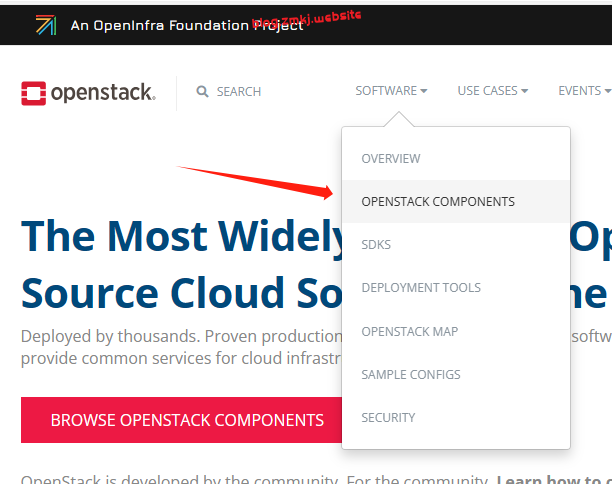Open OPENSTACK MAP menu entry
The width and height of the screenshot is (612, 484).
456,331
